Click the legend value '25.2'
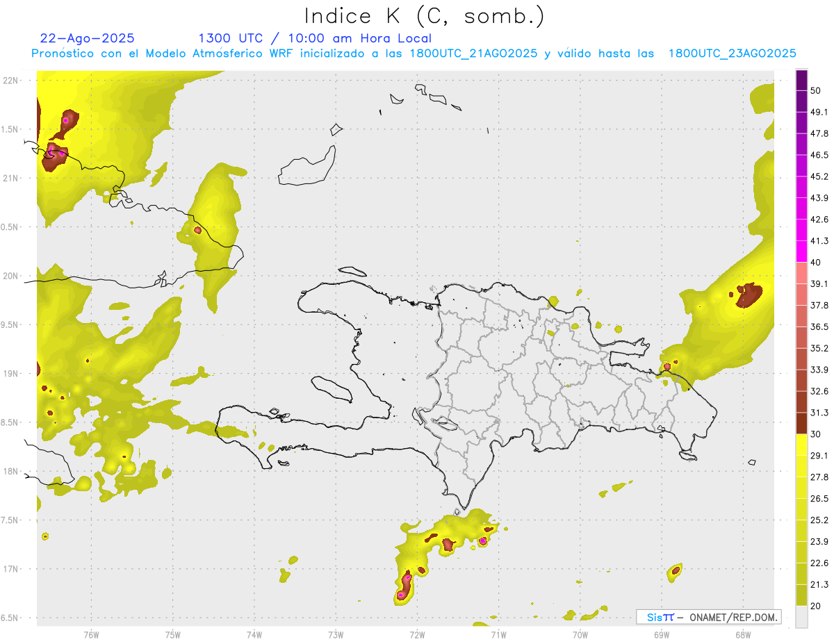834x644 pixels. coord(819,520)
